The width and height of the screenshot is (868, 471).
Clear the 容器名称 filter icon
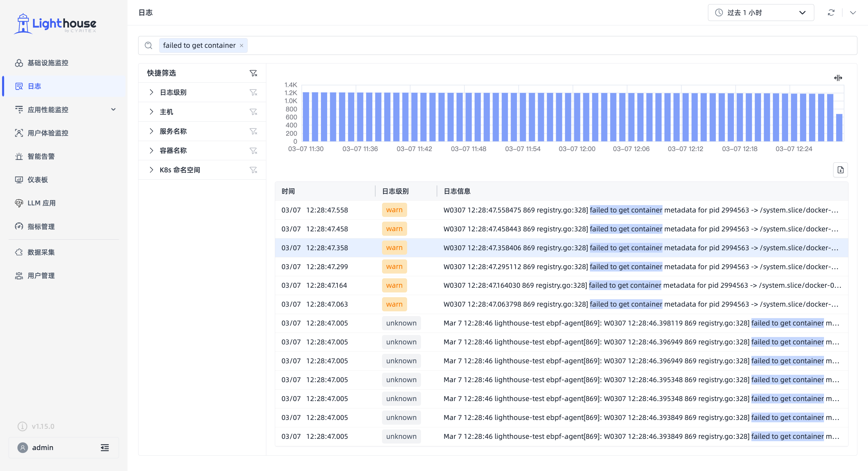[x=253, y=151]
